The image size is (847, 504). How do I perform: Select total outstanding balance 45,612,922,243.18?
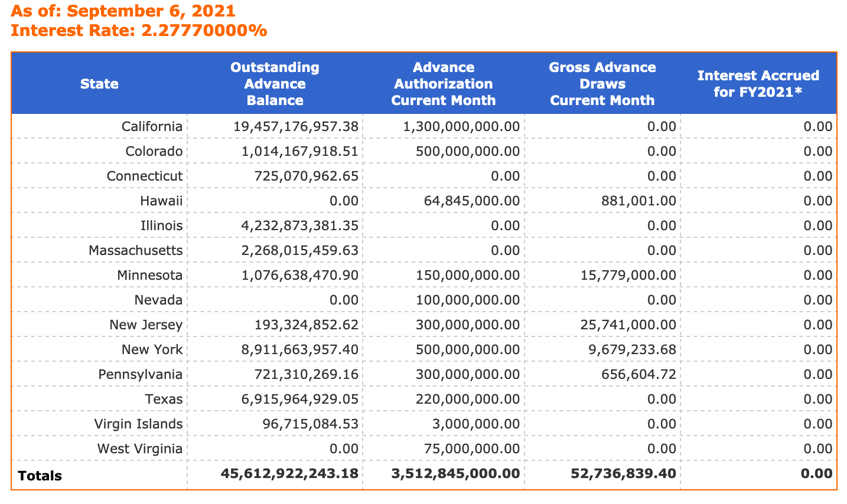[289, 473]
